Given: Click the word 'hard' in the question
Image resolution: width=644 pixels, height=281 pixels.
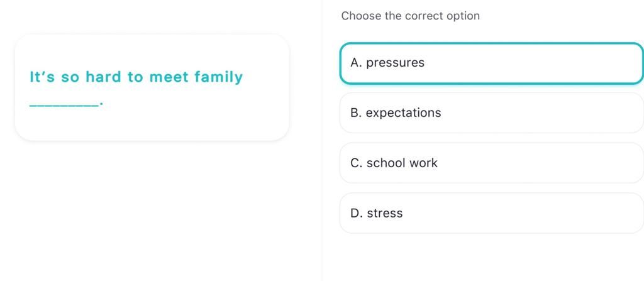Looking at the screenshot, I should (x=103, y=77).
